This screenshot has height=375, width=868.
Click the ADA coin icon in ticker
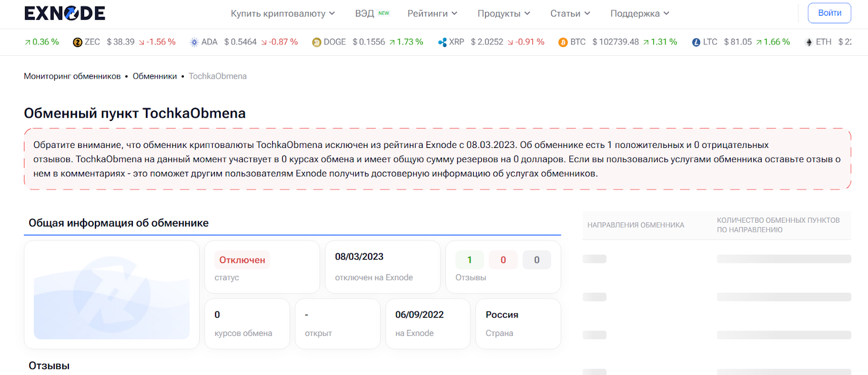(194, 42)
